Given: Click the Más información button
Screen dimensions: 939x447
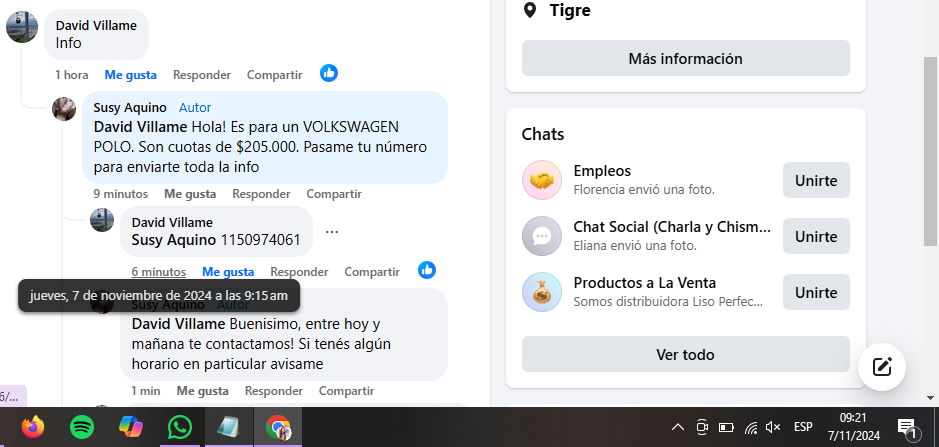Looking at the screenshot, I should point(686,58).
